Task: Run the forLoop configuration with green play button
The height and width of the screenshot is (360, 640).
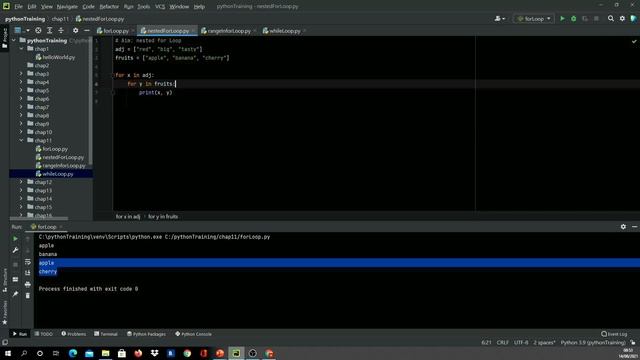Action: (x=562, y=18)
